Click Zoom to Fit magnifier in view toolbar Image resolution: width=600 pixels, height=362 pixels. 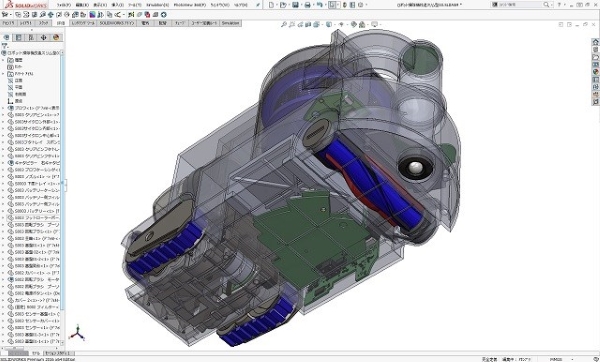tap(284, 24)
